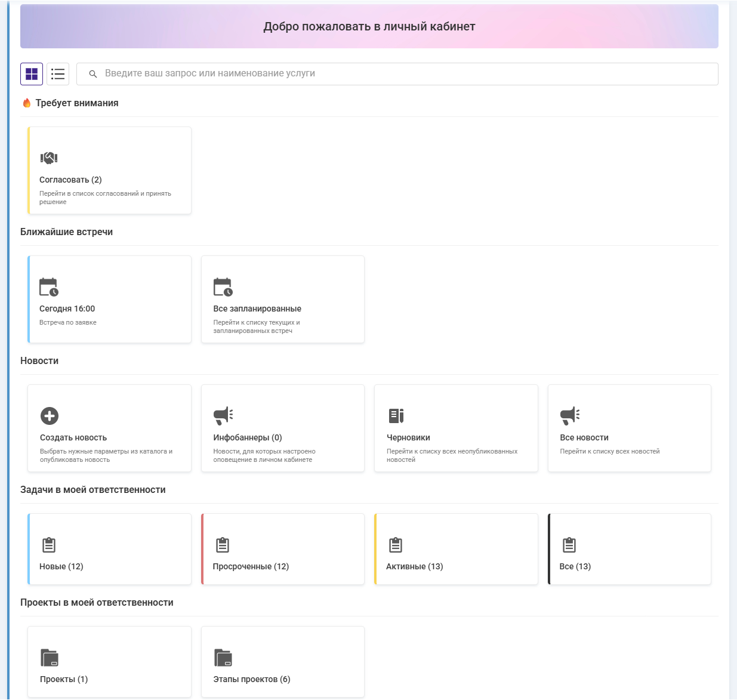Screen dimensions: 737x700
Task: Click clipboard icon on Все (13) tile
Action: click(x=569, y=545)
